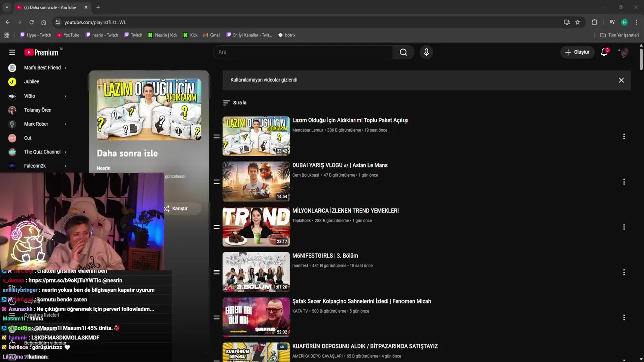Screen dimensions: 644x362
Task: Open Tolunay Ören channel in sidebar
Action: [x=38, y=110]
